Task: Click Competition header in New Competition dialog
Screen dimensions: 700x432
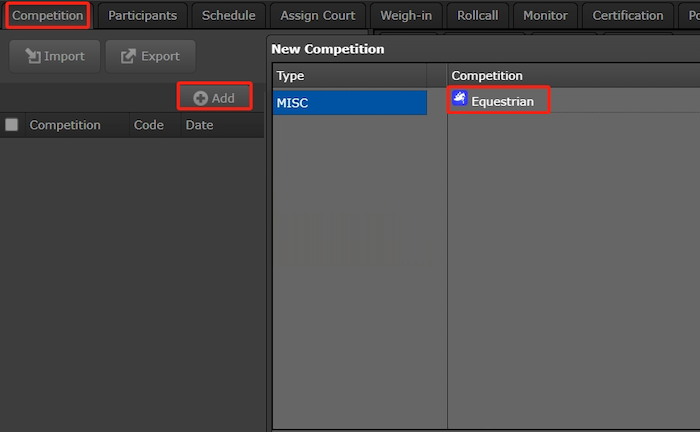Action: click(487, 76)
